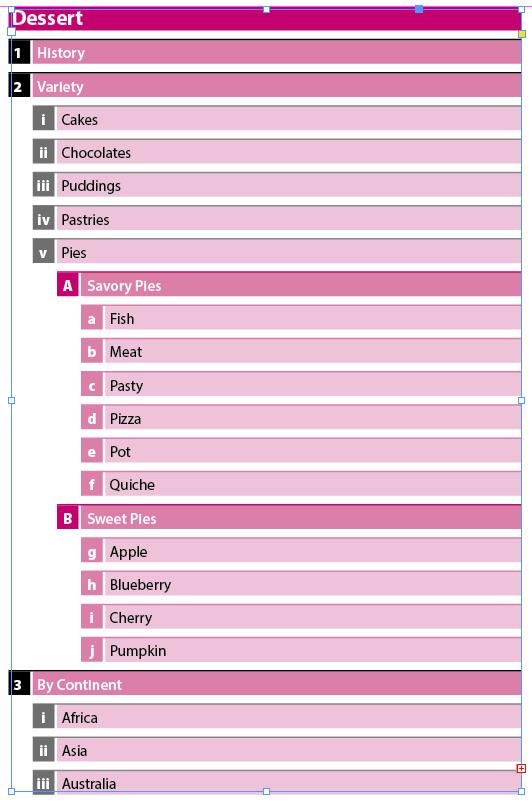
Task: Click the in-port box below Dessert title
Action: point(11,32)
